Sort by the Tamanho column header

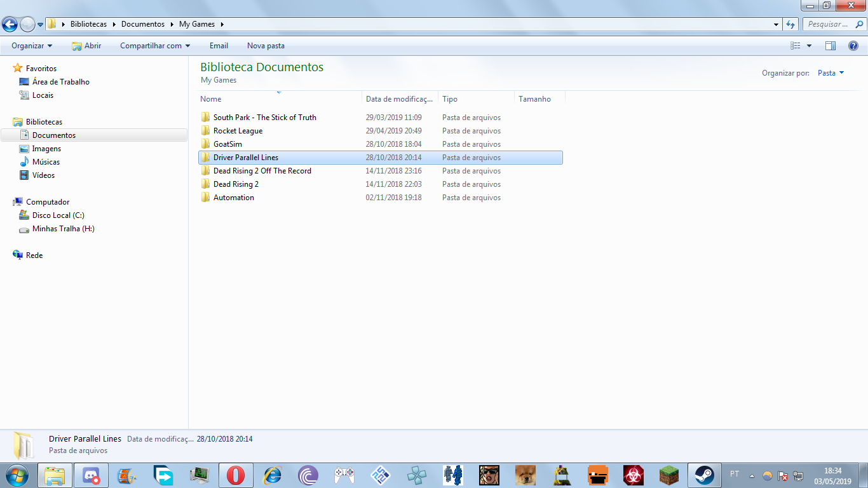click(x=540, y=99)
